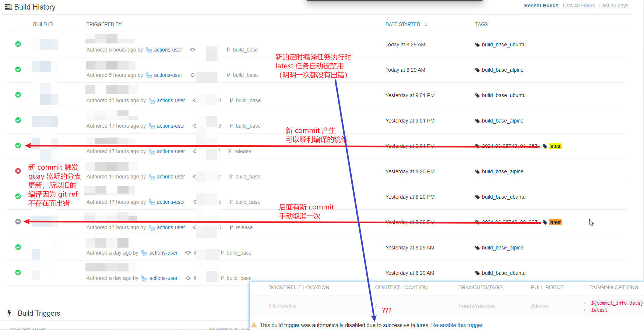Switch to the Last 30 days filter
The width and height of the screenshot is (644, 330).
(614, 6)
